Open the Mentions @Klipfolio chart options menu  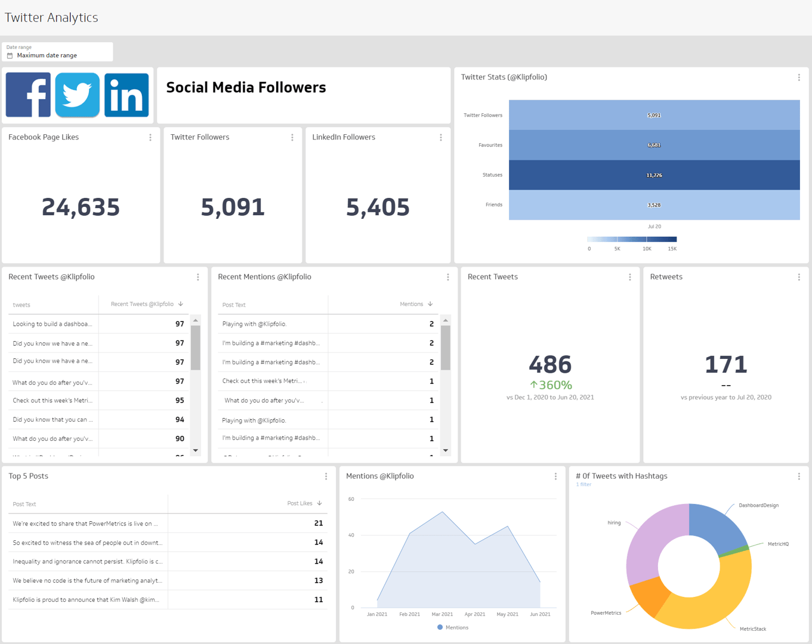pos(555,476)
